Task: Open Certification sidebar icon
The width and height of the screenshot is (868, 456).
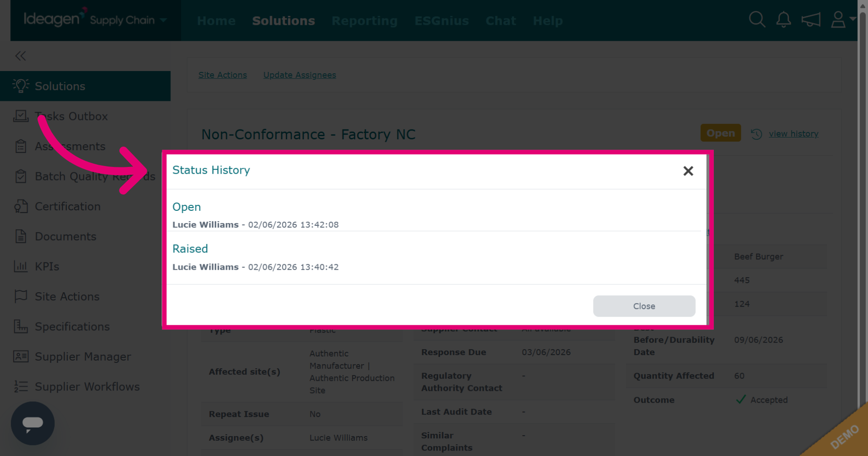Action: 21,206
